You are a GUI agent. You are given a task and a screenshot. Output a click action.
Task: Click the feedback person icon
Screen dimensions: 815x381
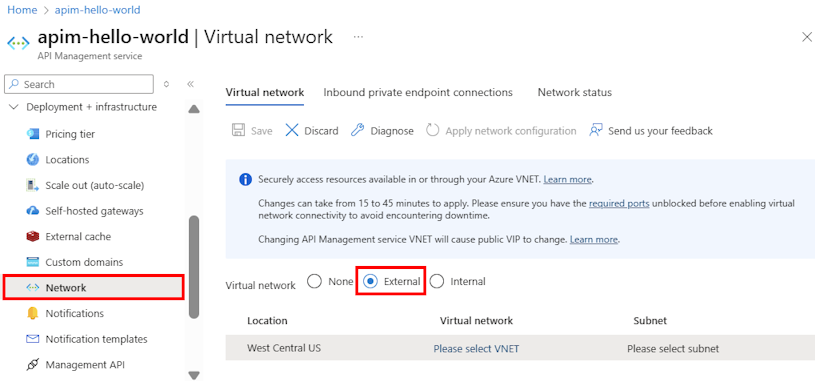pos(596,130)
